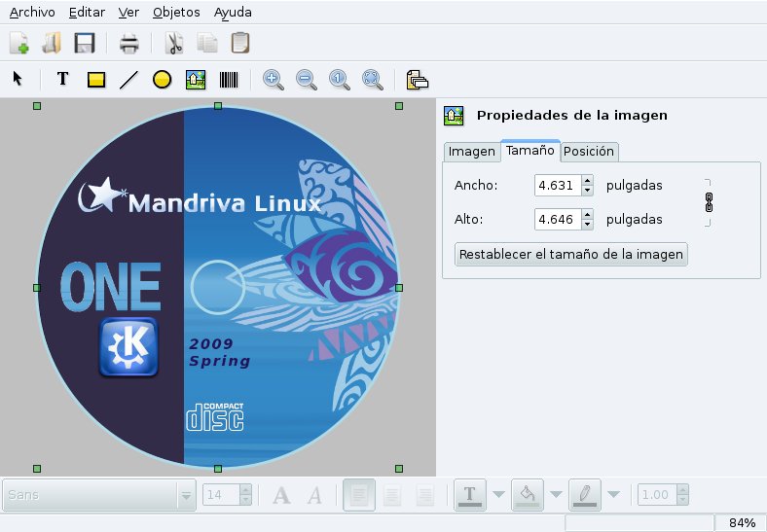The width and height of the screenshot is (767, 532).
Task: Click the font size 14 field
Action: click(x=222, y=495)
